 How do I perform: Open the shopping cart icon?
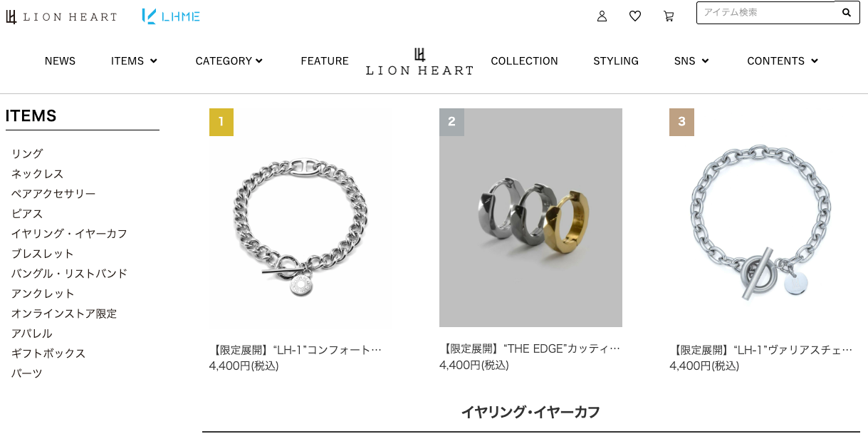click(x=668, y=16)
